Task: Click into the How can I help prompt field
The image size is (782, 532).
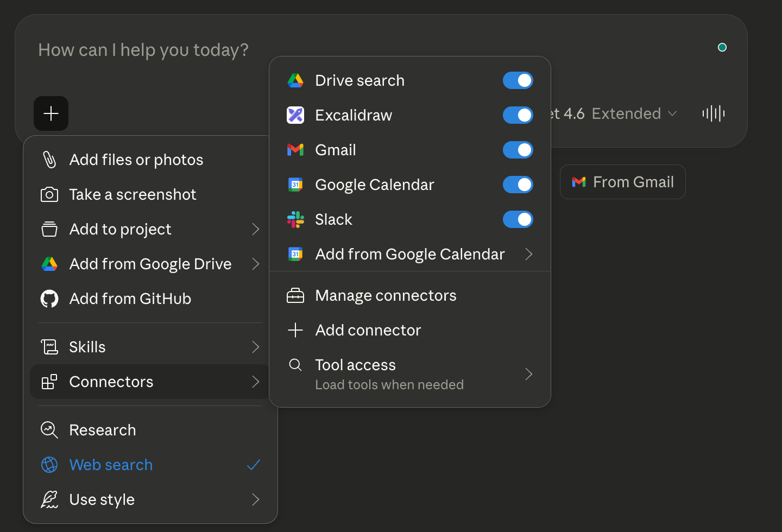Action: point(143,50)
